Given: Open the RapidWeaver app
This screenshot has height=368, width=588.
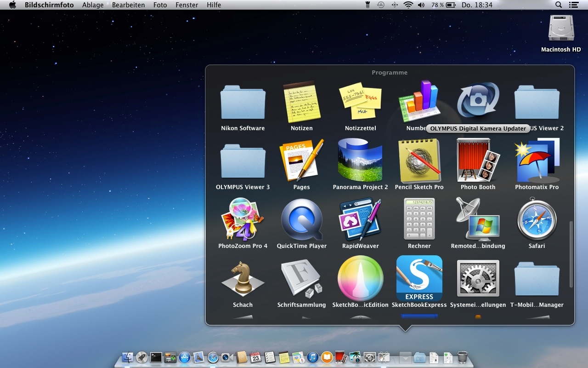Looking at the screenshot, I should [361, 219].
